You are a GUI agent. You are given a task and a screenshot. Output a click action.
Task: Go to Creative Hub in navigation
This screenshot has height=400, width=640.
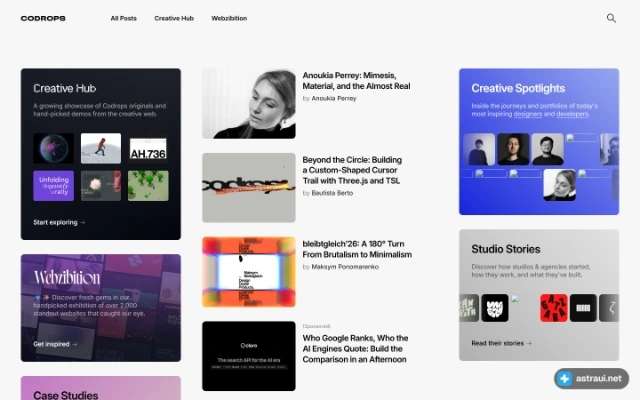pos(174,18)
